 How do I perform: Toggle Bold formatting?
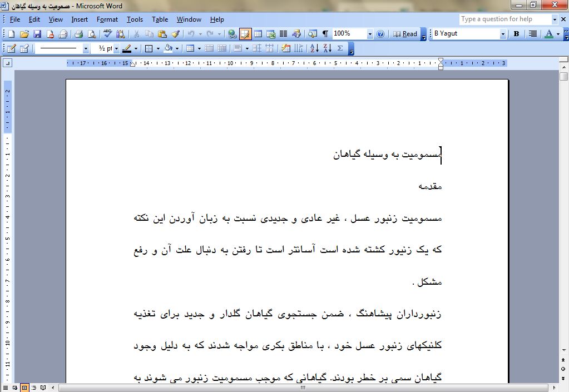point(516,34)
